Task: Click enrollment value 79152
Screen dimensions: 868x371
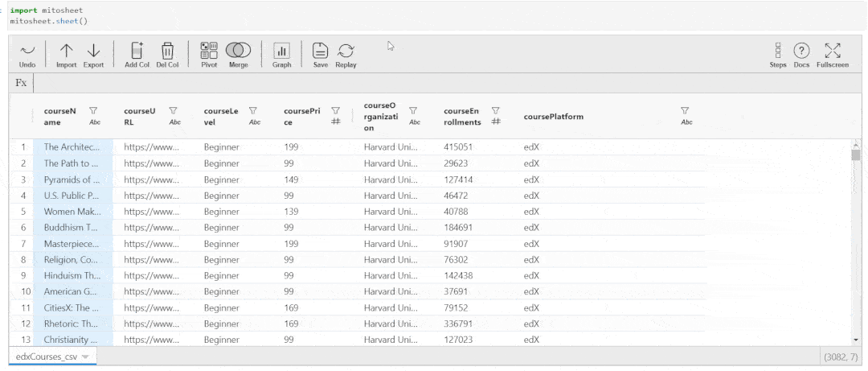Action: click(456, 307)
